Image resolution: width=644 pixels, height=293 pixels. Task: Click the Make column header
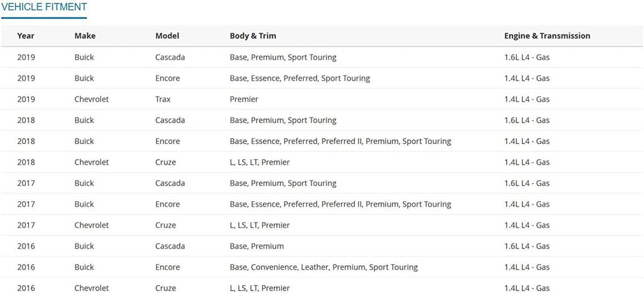click(85, 36)
